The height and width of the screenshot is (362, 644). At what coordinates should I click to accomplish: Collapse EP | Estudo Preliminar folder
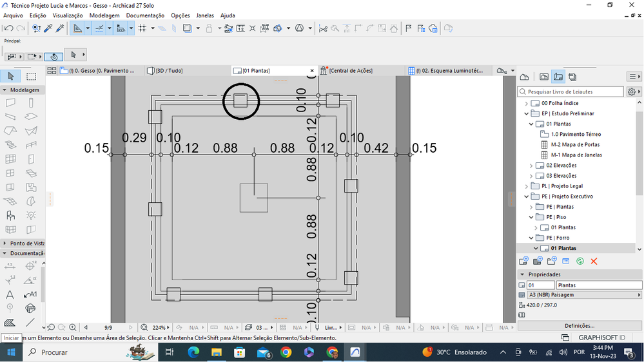[527, 114]
